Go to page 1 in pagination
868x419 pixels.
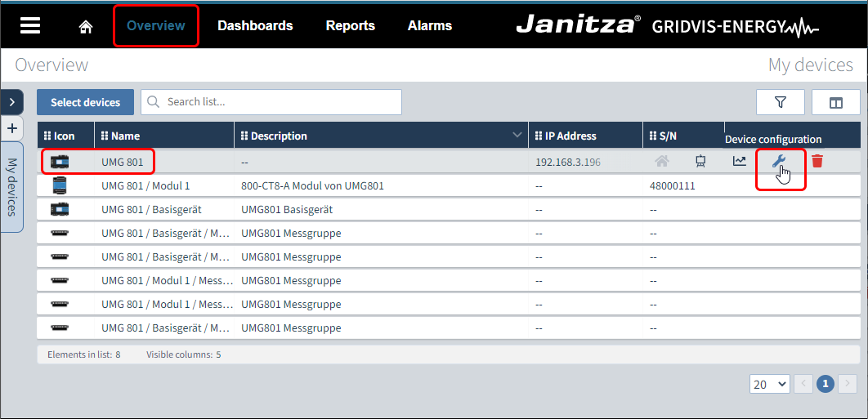coord(825,384)
